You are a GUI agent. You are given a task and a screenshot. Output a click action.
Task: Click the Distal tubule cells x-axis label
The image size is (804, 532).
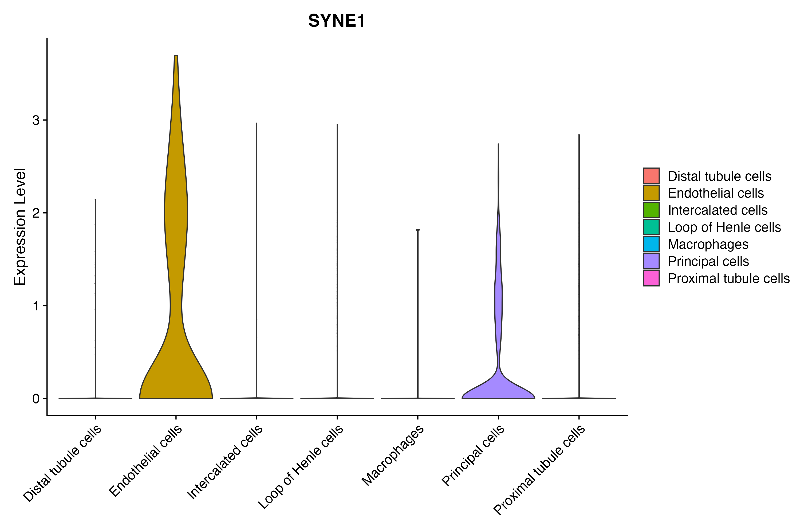click(x=62, y=463)
